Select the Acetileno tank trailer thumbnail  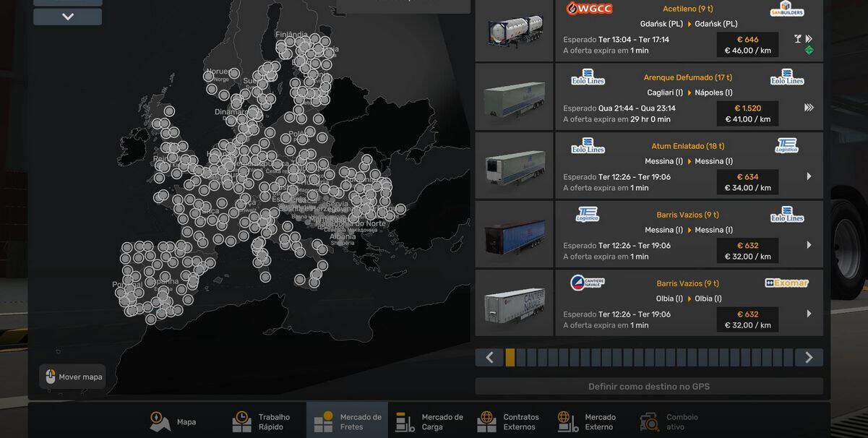514,30
